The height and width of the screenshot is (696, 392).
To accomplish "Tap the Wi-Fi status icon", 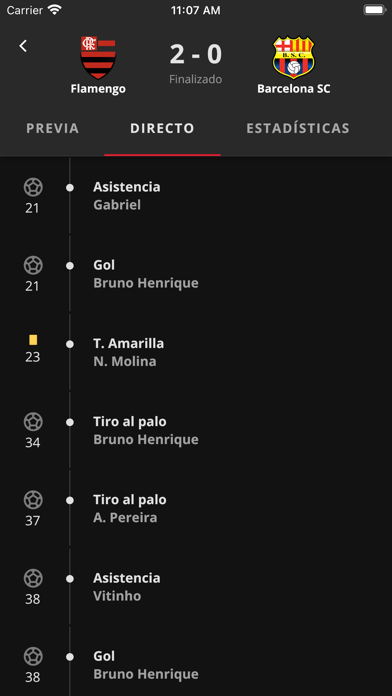I will [x=55, y=10].
